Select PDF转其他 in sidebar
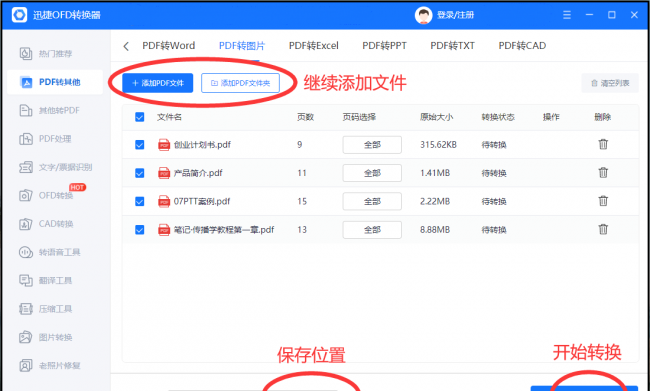This screenshot has height=391, width=650. (x=55, y=82)
